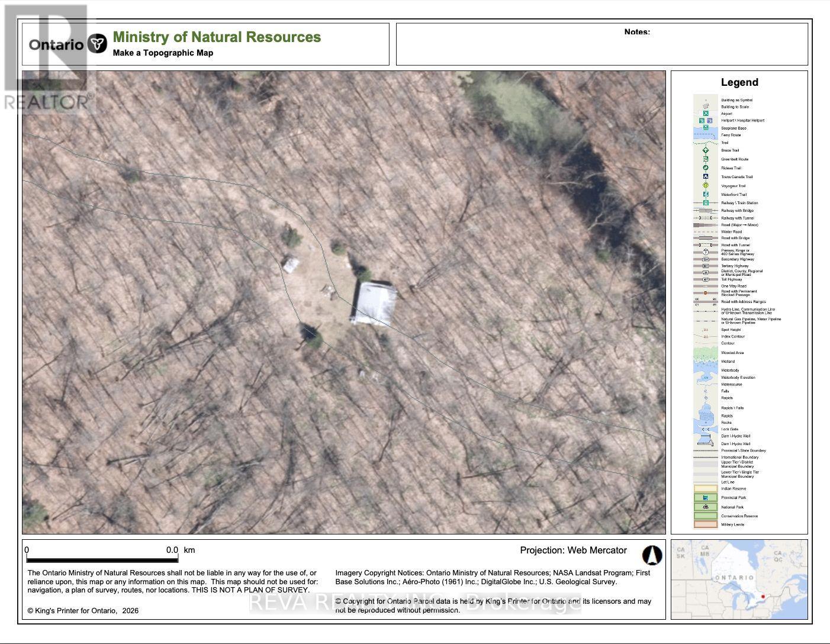Click the Trans Canada Trail legend icon
This screenshot has height=644, width=830.
coord(705,176)
